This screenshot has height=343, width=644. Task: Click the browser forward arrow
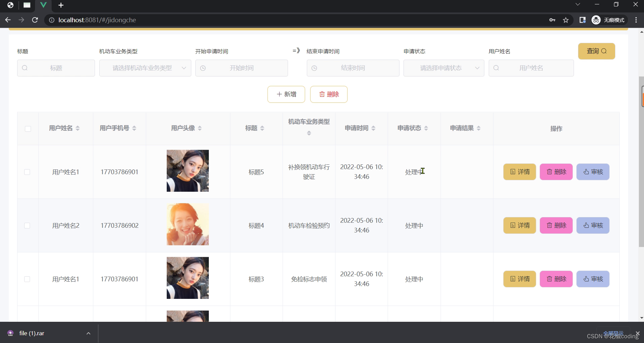(21, 20)
